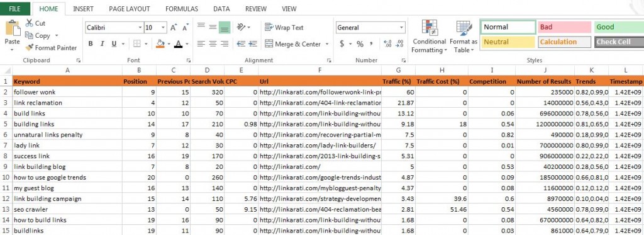Open Font dialog launcher
Screen dimensions: 644x235
tap(189, 60)
